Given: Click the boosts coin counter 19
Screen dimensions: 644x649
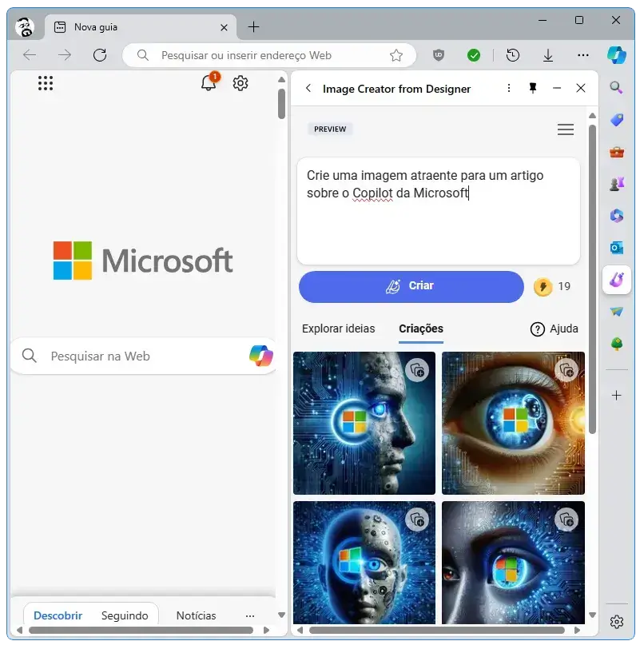Looking at the screenshot, I should click(552, 286).
